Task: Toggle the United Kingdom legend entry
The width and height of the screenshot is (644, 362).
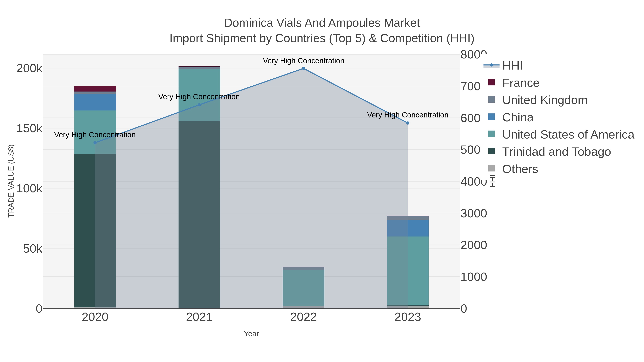Action: coord(538,100)
